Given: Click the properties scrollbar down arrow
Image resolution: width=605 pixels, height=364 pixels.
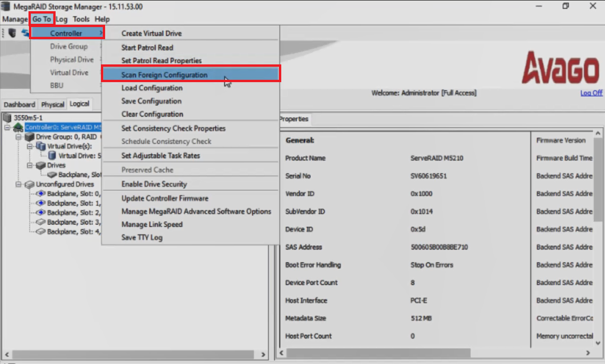Looking at the screenshot, I should click(598, 343).
